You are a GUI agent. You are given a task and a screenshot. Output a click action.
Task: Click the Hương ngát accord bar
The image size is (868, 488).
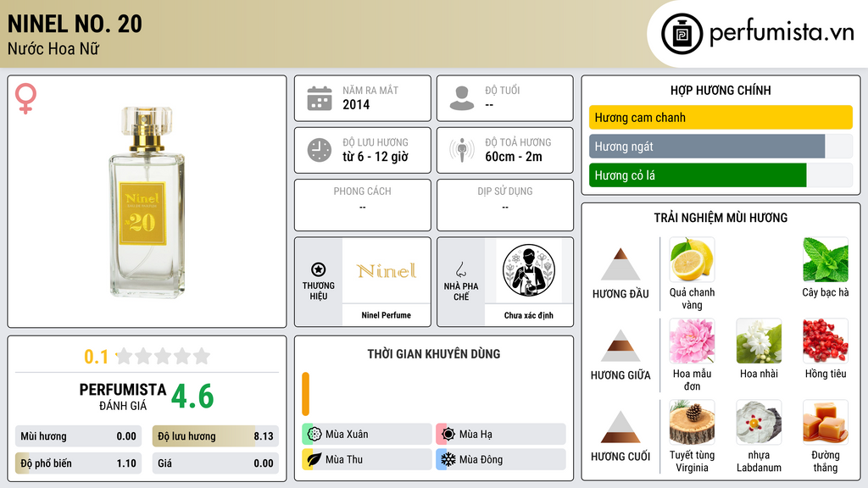coord(721,146)
